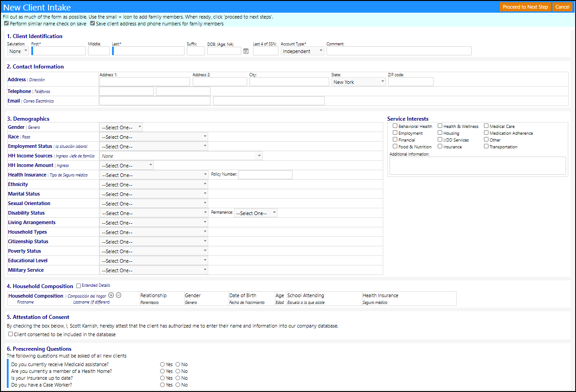Select Yes for insurance up to date
Screen dimensions: 576x392
(x=162, y=378)
